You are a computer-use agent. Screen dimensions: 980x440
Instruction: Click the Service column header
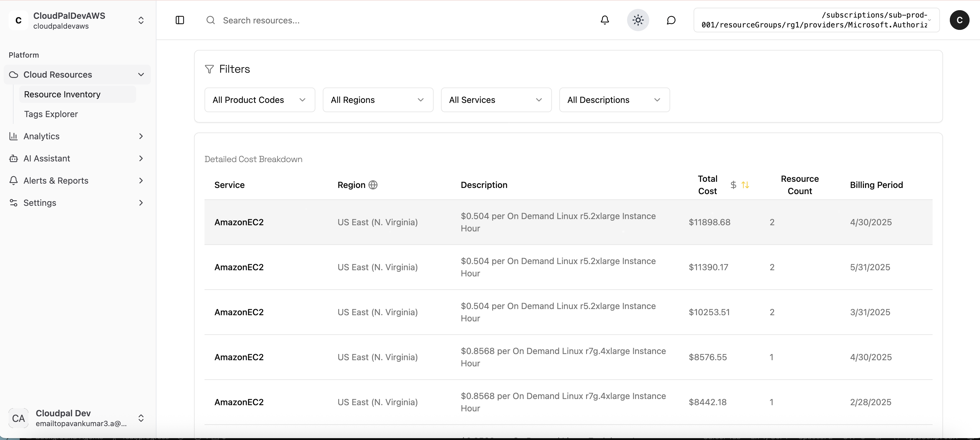(x=229, y=185)
